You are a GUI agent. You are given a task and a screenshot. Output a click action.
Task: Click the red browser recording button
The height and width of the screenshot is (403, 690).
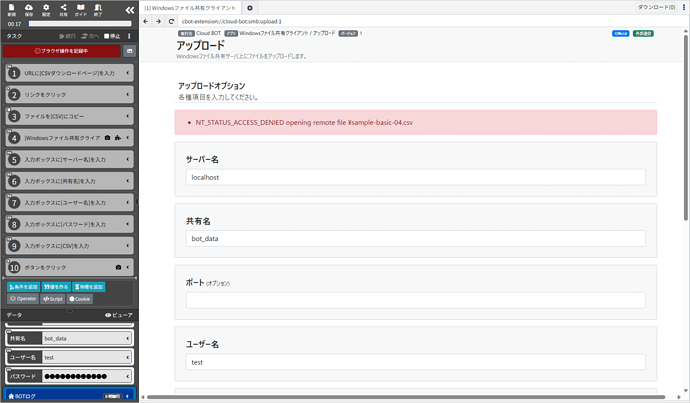(62, 51)
